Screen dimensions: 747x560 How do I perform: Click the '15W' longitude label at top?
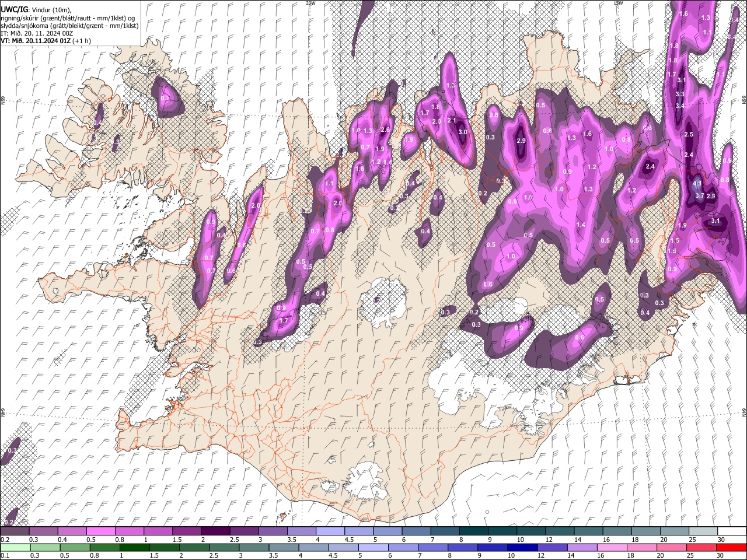[618, 3]
